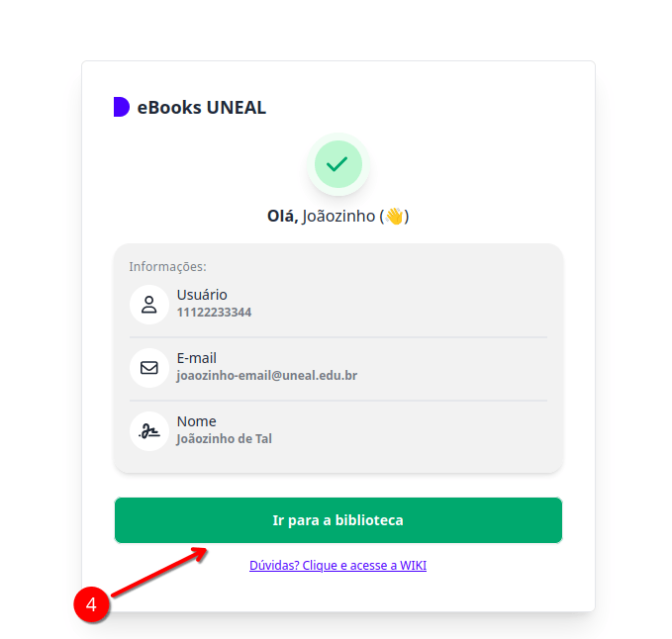Click the eBooks UNEAL title text
Image resolution: width=672 pixels, height=639 pixels.
click(x=202, y=108)
